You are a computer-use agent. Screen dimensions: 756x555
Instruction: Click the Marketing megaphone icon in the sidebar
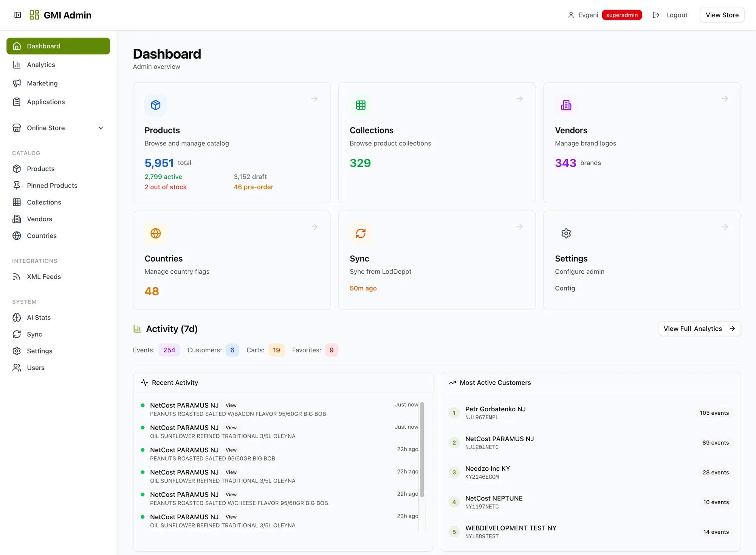coord(17,83)
